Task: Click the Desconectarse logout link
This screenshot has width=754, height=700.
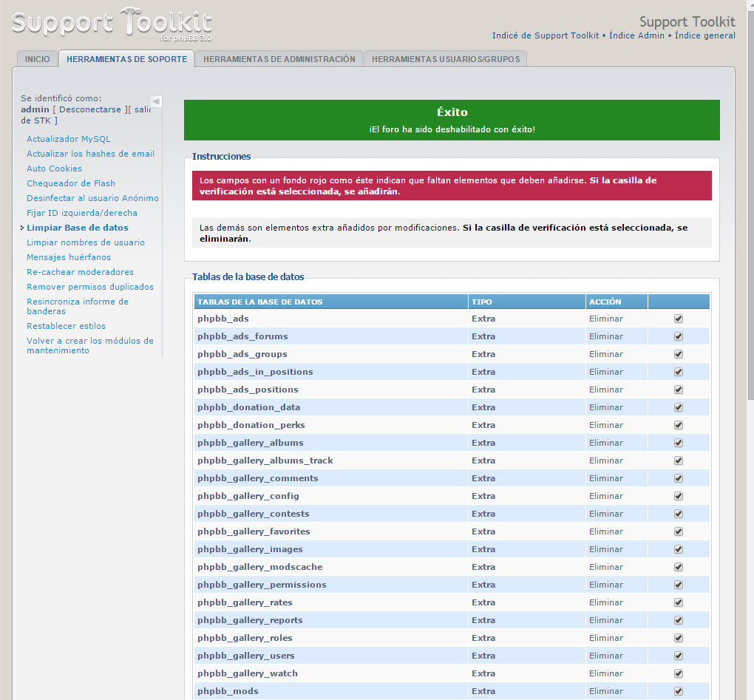Action: tap(89, 109)
